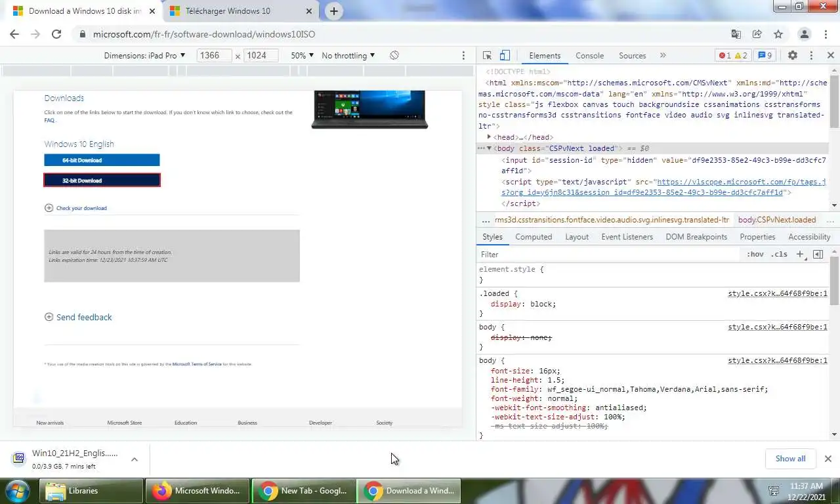
Task: Open Chrome's three-dot main menu
Action: click(825, 34)
